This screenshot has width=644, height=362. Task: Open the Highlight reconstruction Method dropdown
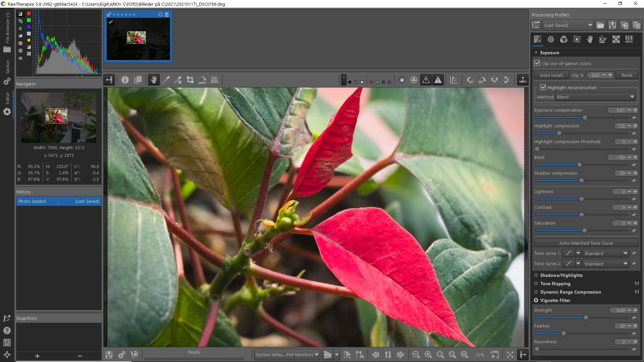596,97
